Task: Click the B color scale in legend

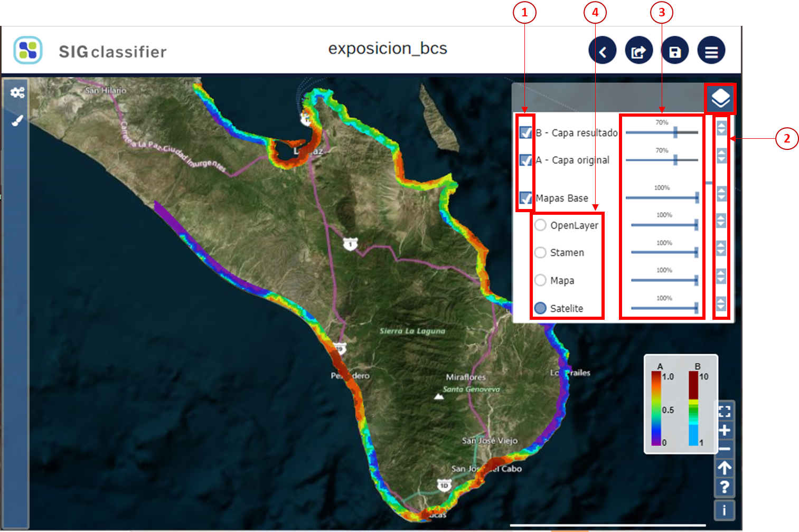Action: (693, 408)
